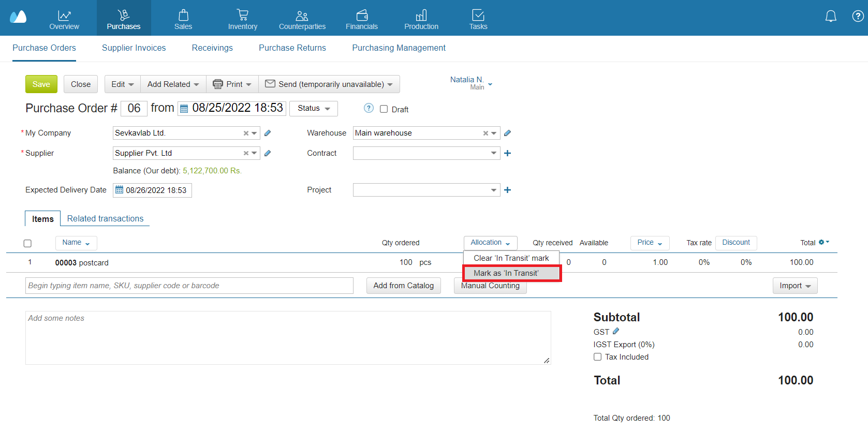Go to the Inventory section

243,18
